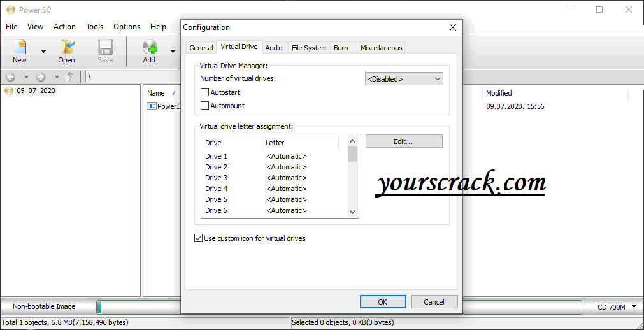The width and height of the screenshot is (644, 330).
Task: Open the Number of virtual drives dropdown
Action: coord(404,79)
